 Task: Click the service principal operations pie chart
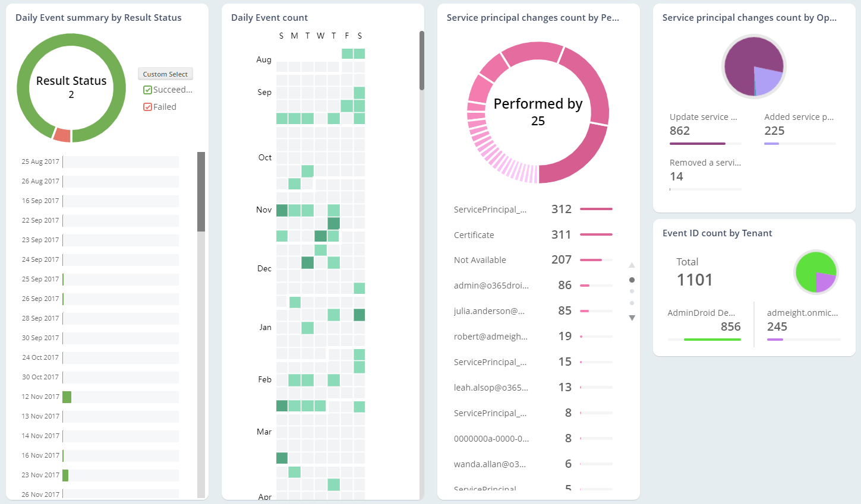click(753, 66)
